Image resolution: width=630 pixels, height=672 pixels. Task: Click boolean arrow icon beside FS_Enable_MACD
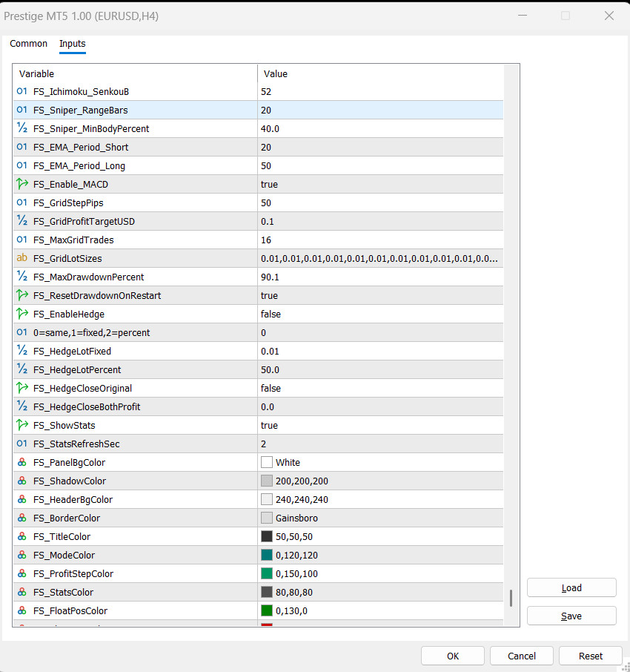pos(21,184)
